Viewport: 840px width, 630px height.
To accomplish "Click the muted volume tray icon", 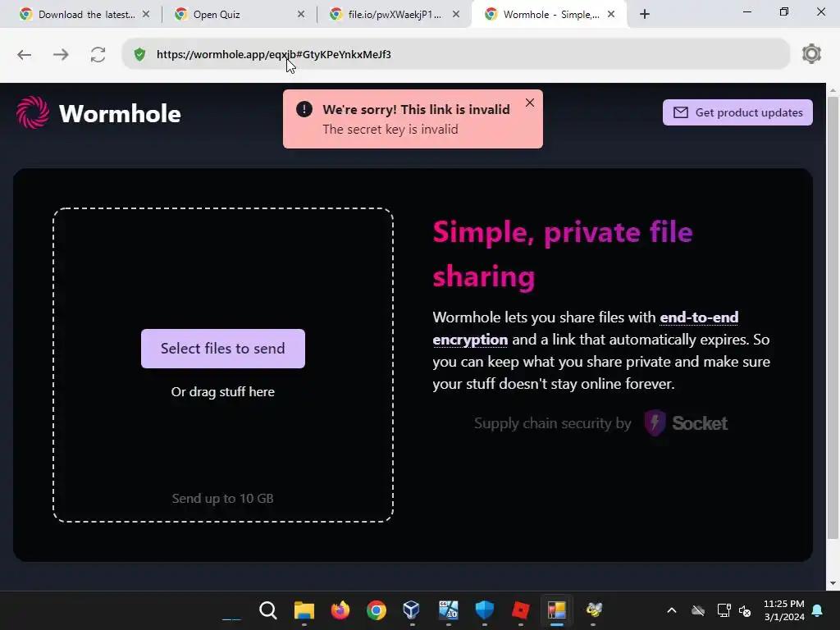I will (x=745, y=610).
